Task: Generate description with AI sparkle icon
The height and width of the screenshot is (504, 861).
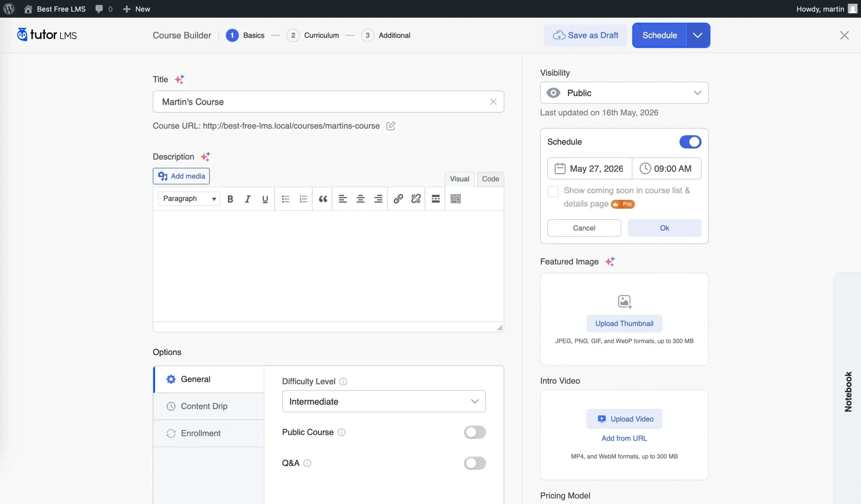Action: click(205, 157)
